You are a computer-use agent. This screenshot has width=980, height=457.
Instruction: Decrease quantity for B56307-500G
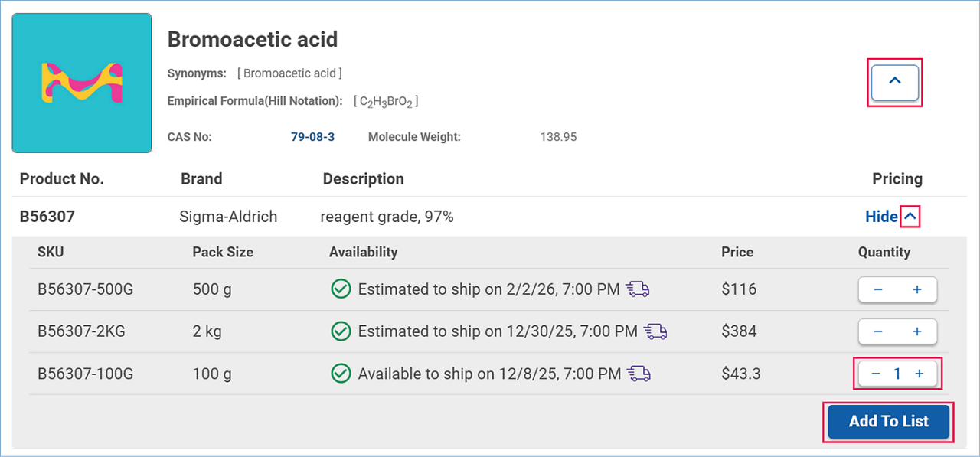(x=878, y=290)
